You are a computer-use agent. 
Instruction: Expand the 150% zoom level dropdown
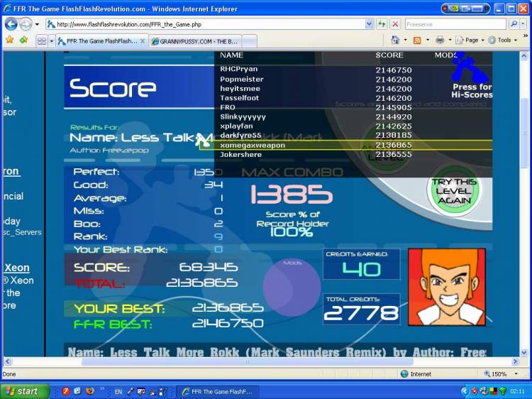[x=516, y=374]
